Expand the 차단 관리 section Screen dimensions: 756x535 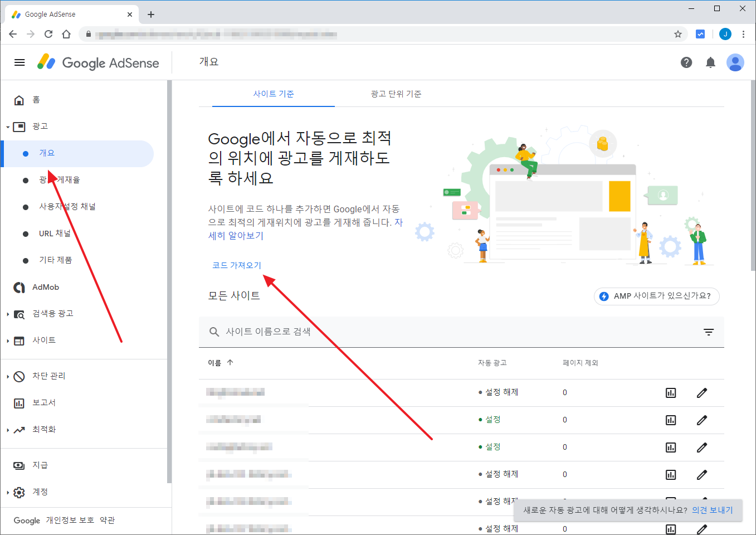[x=8, y=377]
